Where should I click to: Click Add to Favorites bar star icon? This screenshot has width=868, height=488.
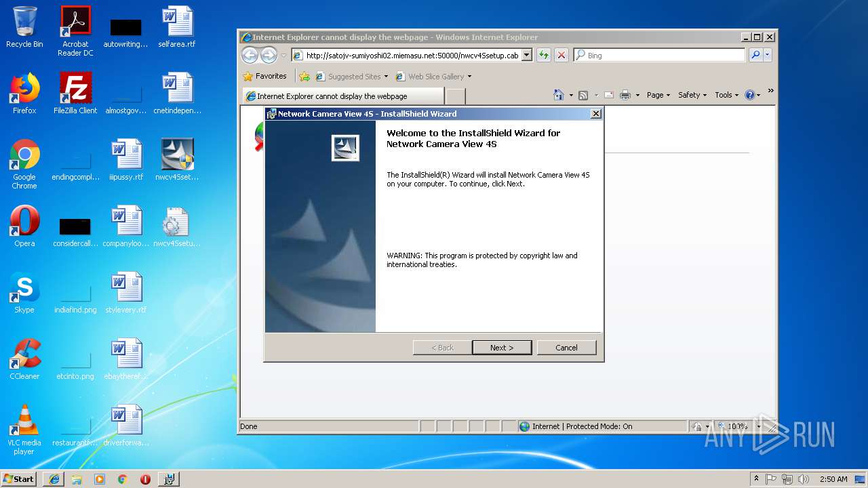304,77
